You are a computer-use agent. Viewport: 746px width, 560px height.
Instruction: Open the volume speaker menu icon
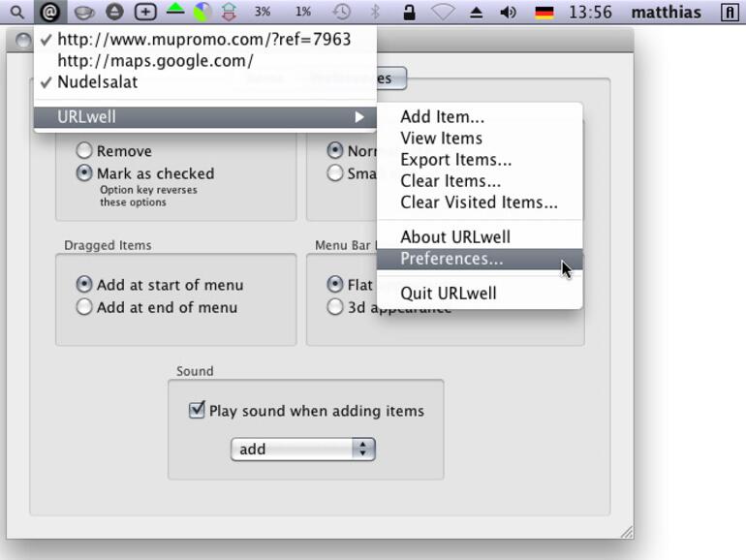pyautogui.click(x=508, y=13)
